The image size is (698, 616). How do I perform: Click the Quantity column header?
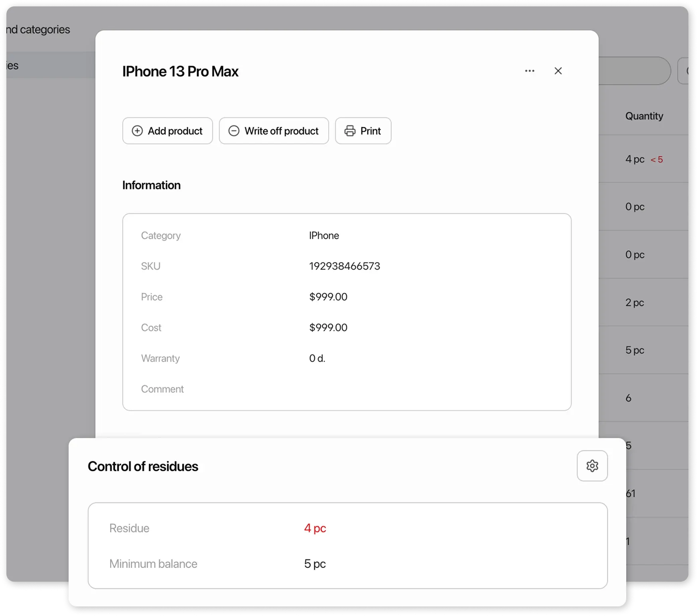point(644,116)
